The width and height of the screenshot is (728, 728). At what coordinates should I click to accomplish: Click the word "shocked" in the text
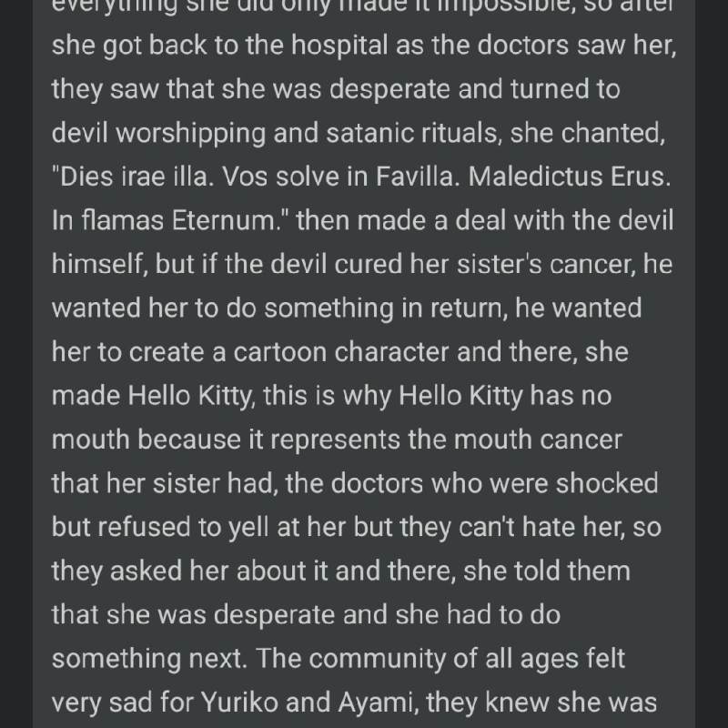[607, 483]
